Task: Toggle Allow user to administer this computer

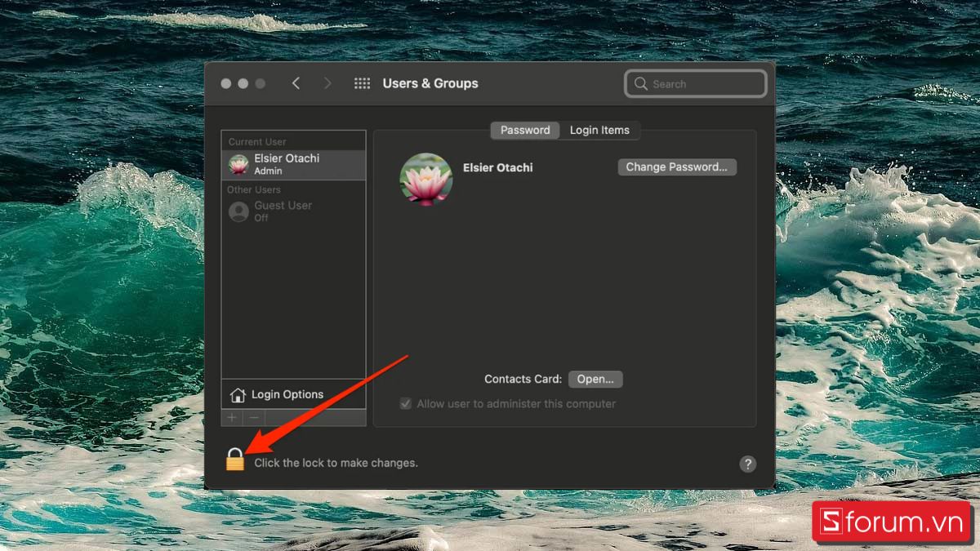Action: click(405, 403)
